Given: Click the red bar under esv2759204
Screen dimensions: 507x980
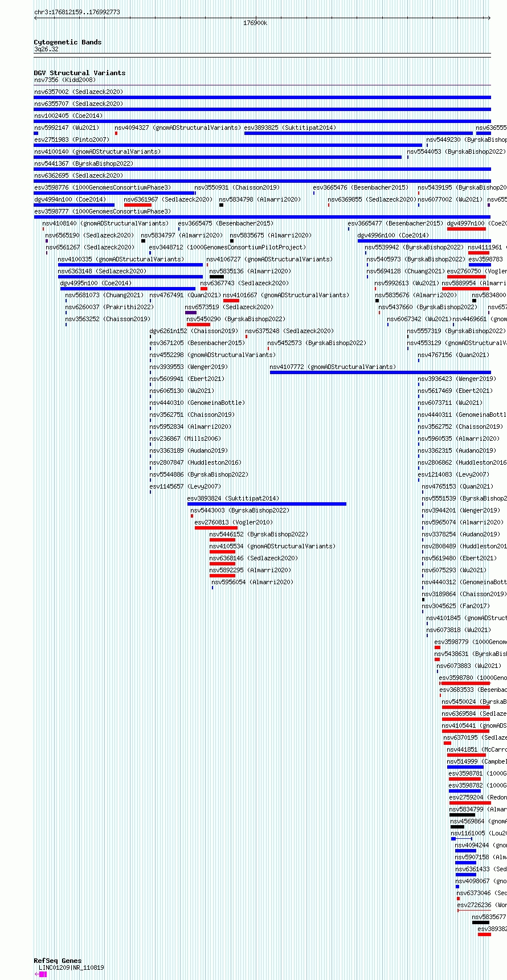Looking at the screenshot, I should (x=470, y=803).
